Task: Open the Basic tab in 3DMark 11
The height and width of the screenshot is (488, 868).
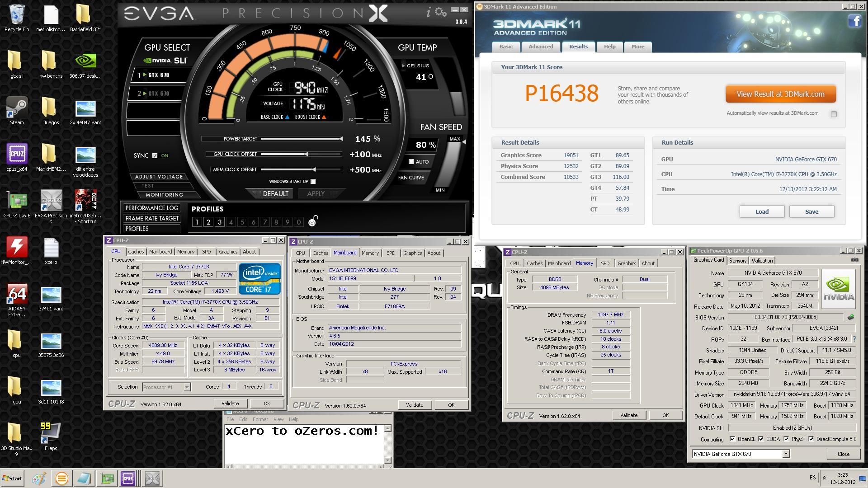Action: coord(506,47)
